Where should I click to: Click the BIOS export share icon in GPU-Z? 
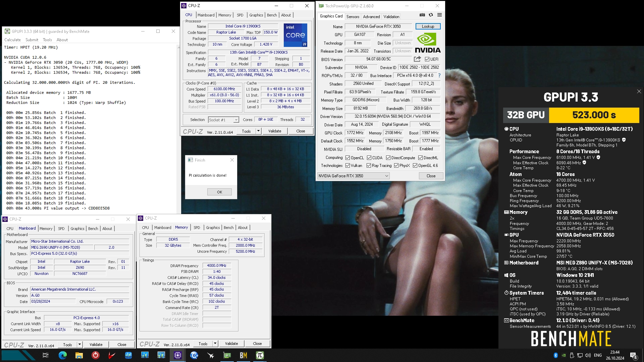pyautogui.click(x=417, y=59)
